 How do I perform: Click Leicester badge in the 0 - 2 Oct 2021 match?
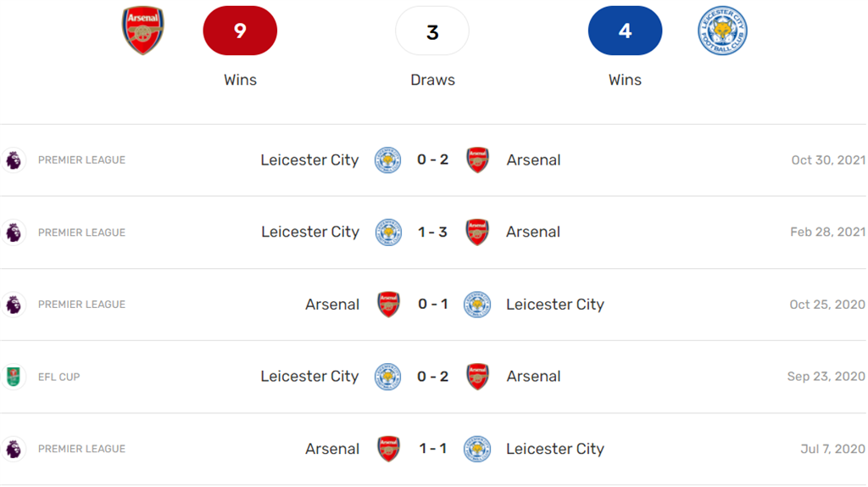(388, 160)
